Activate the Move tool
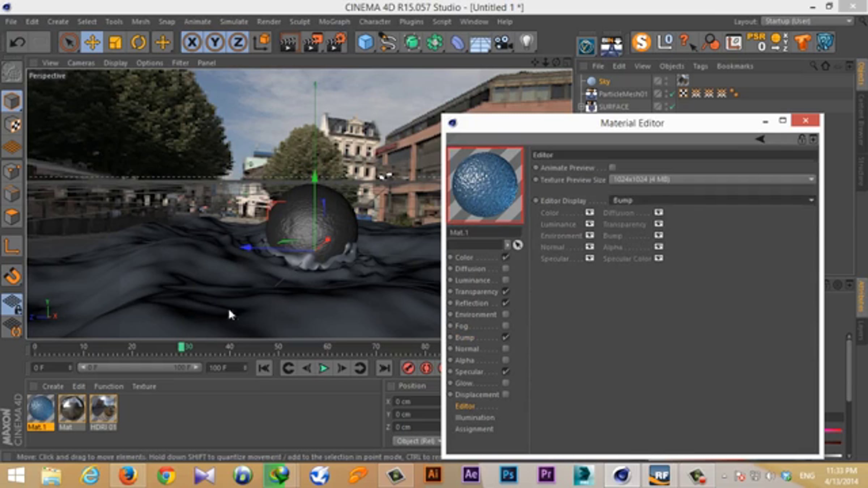The width and height of the screenshot is (868, 488). click(92, 42)
